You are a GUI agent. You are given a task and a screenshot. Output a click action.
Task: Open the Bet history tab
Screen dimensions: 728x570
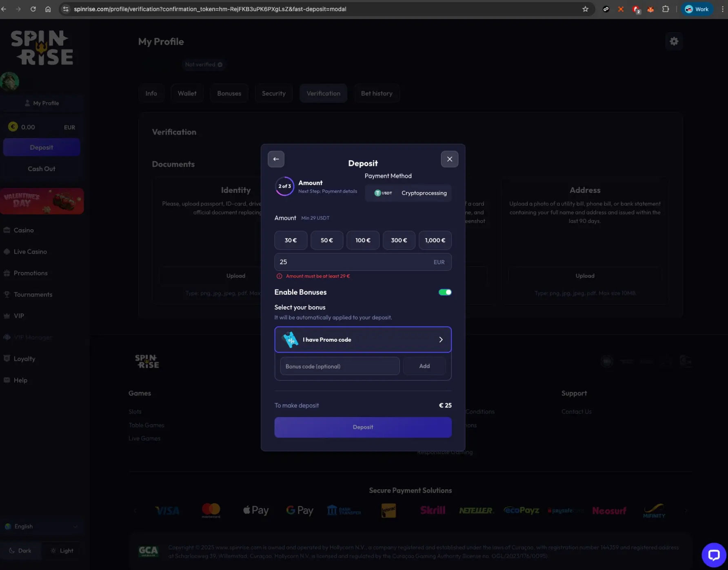377,93
